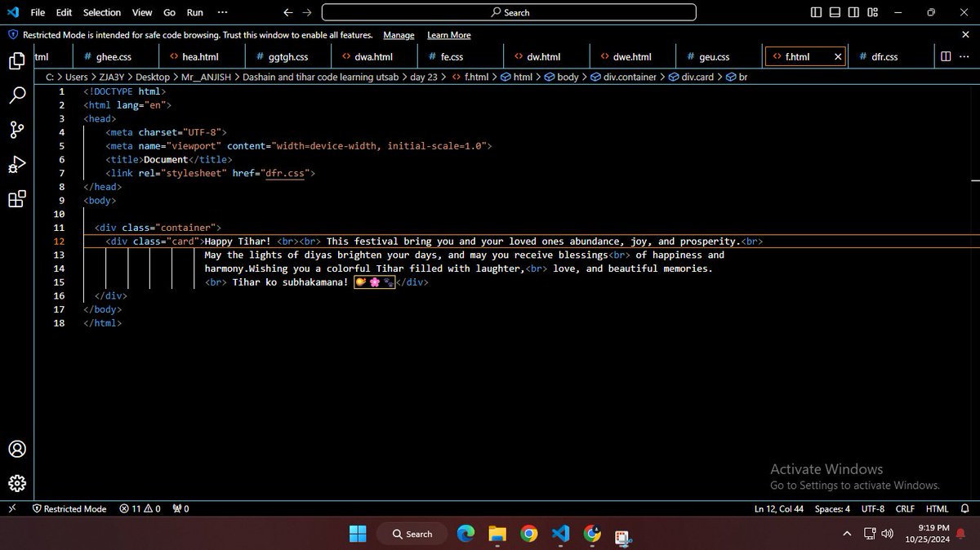The width and height of the screenshot is (980, 550).
Task: Switch to the dwe.html tab
Action: 631,57
